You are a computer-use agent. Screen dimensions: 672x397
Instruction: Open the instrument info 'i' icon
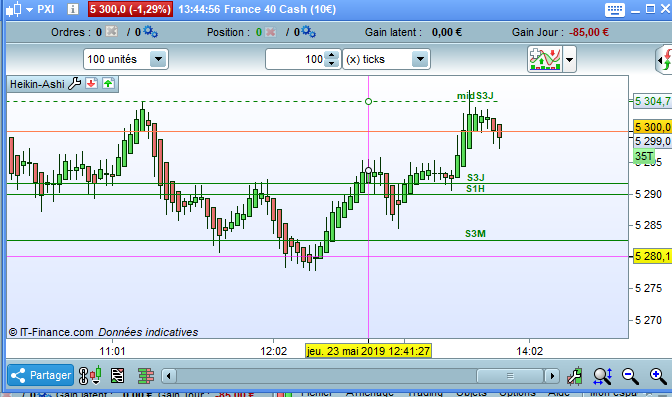click(x=73, y=9)
